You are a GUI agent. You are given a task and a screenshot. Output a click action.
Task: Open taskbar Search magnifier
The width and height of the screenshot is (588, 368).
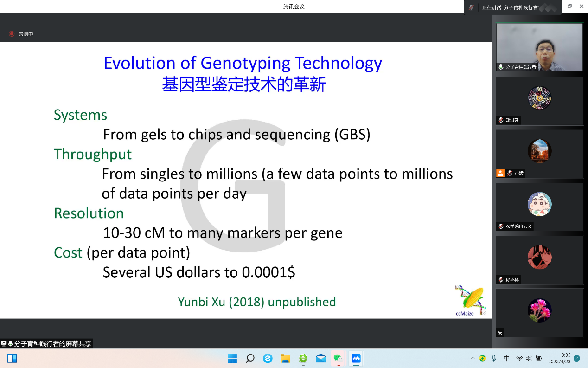pos(250,358)
